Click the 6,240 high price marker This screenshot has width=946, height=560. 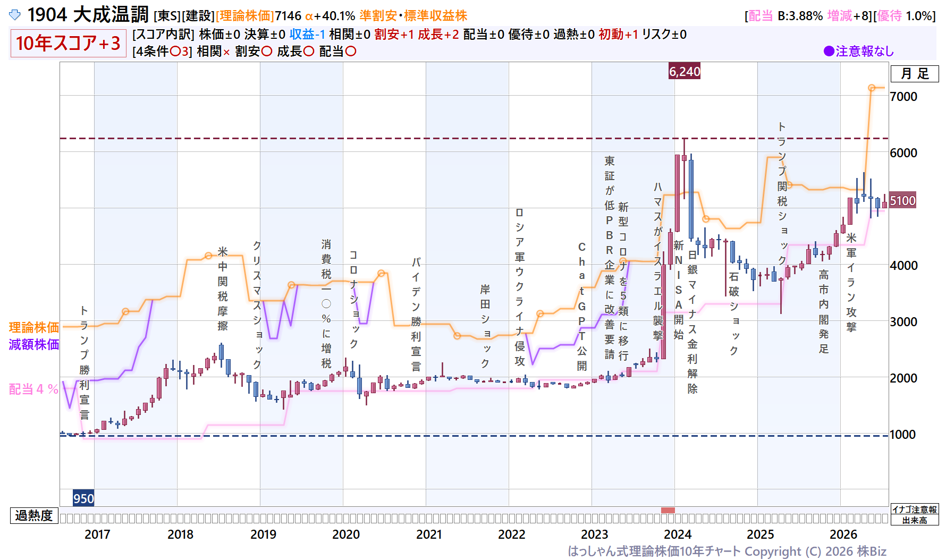[685, 72]
